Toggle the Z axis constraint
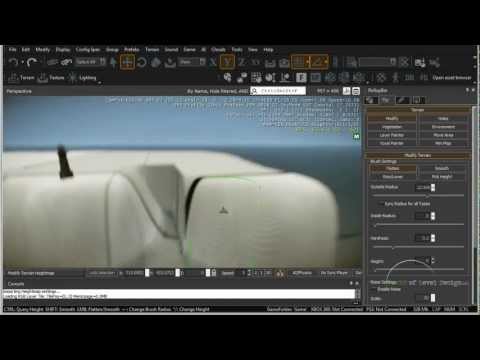 click(242, 62)
